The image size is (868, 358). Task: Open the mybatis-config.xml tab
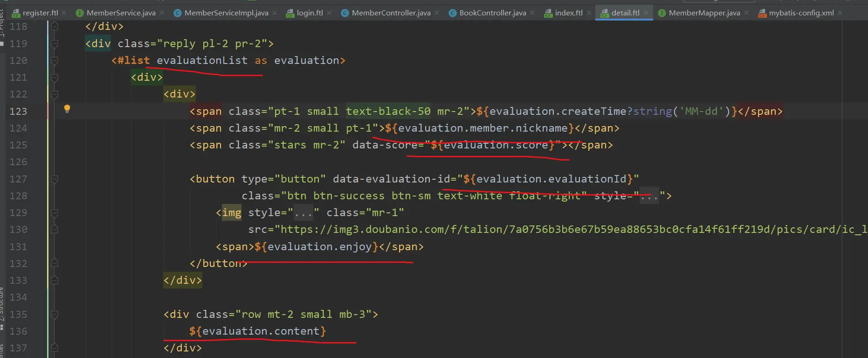click(801, 13)
